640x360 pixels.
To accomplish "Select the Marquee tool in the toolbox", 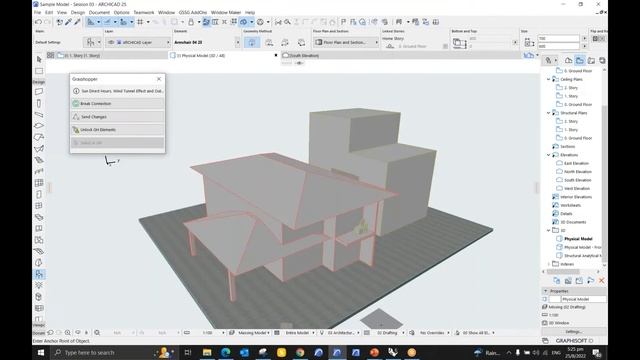I will [39, 71].
